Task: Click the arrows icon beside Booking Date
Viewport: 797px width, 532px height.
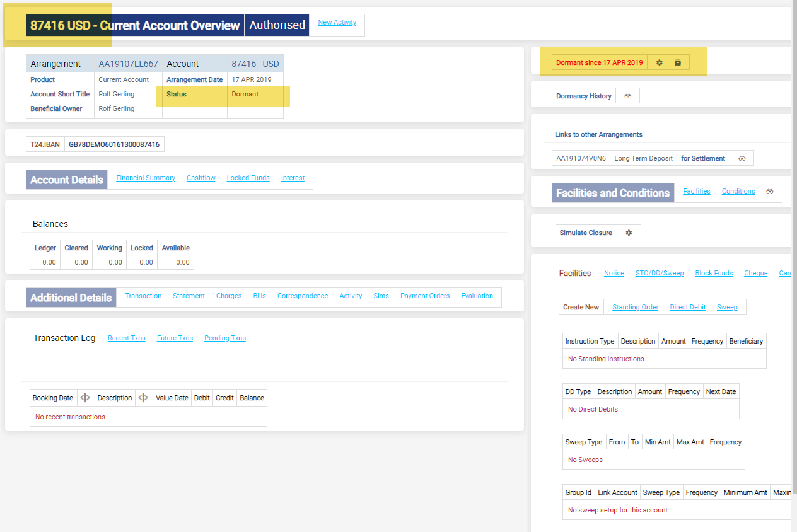Action: [x=85, y=398]
